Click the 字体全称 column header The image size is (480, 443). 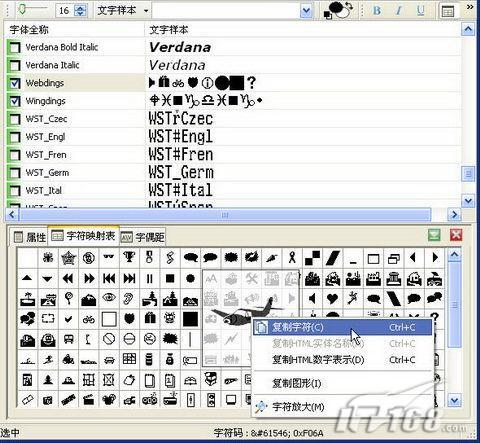tap(29, 30)
